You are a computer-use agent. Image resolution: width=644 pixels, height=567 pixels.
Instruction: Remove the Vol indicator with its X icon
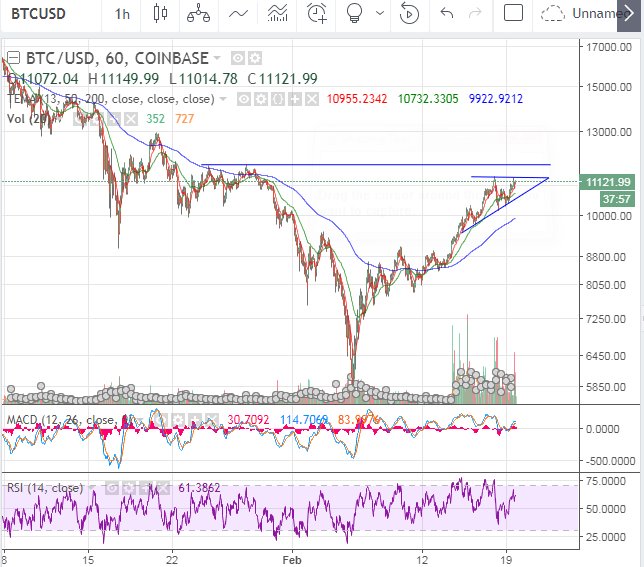(x=131, y=119)
